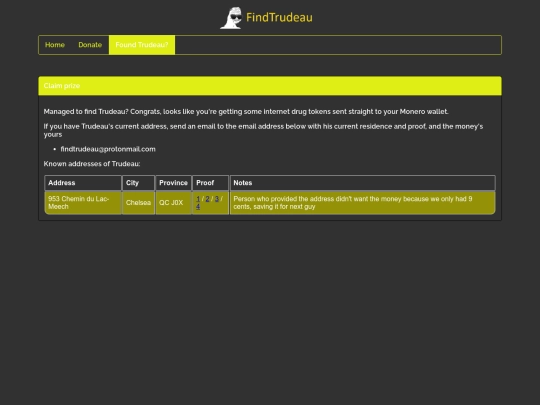Click the Notes column header
This screenshot has width=540, height=405.
(x=363, y=183)
